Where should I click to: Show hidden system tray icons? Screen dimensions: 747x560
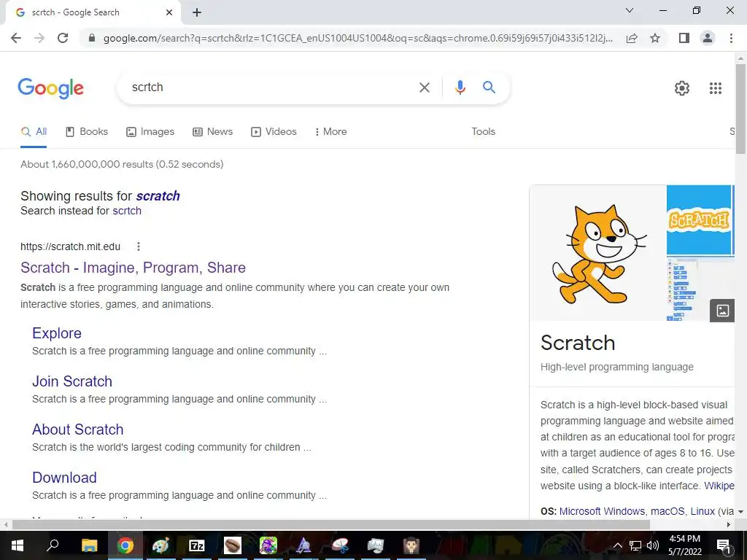coord(617,545)
